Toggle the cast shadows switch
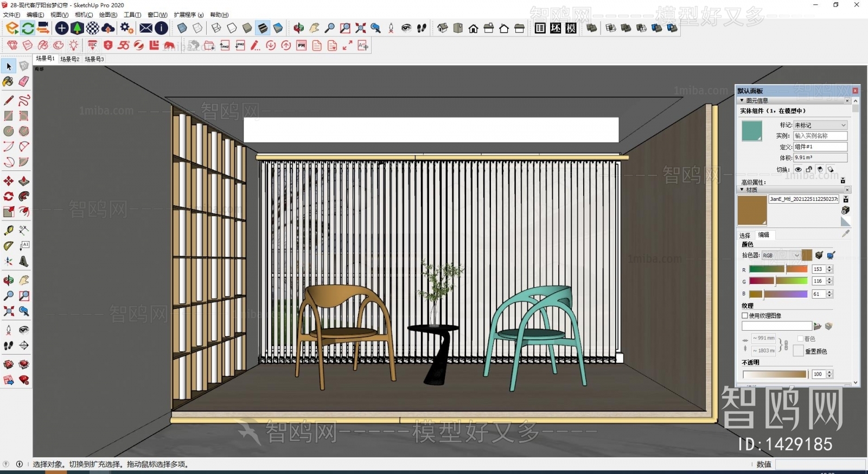 (x=820, y=170)
